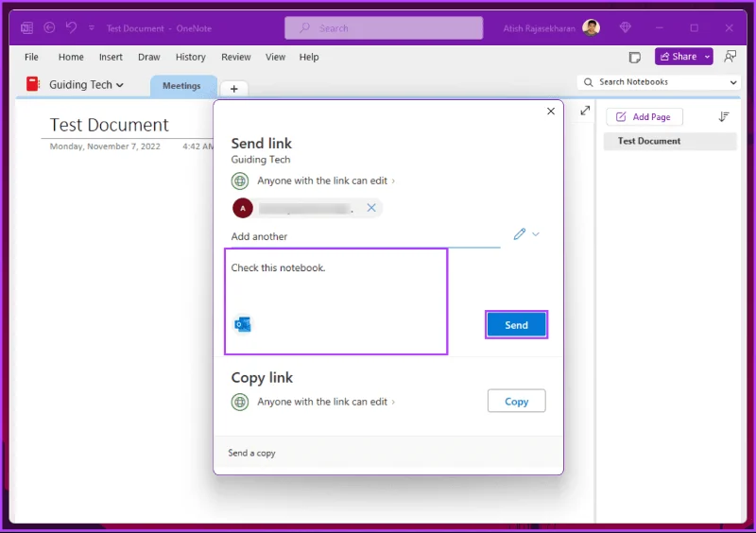Open the View tab
Screen dimensions: 756x533
coord(275,57)
